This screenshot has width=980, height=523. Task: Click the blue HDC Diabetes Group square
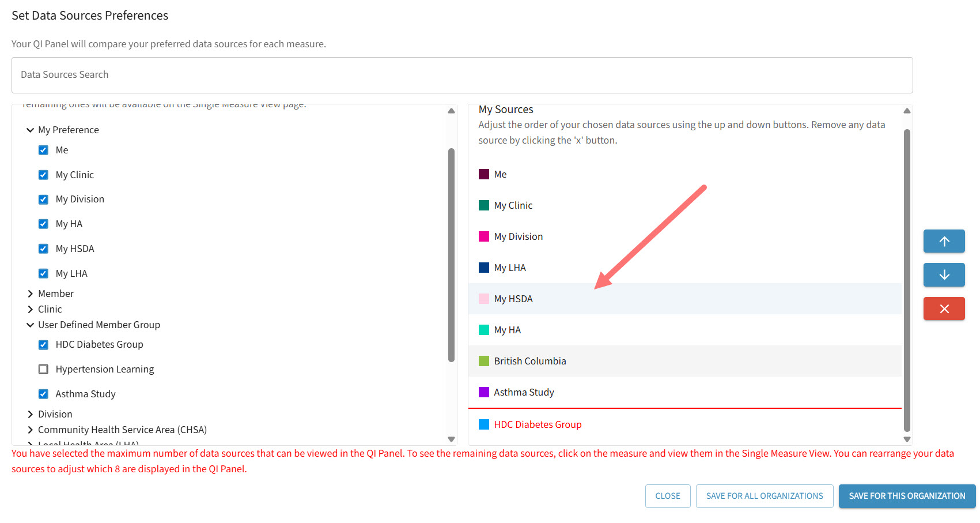click(484, 424)
